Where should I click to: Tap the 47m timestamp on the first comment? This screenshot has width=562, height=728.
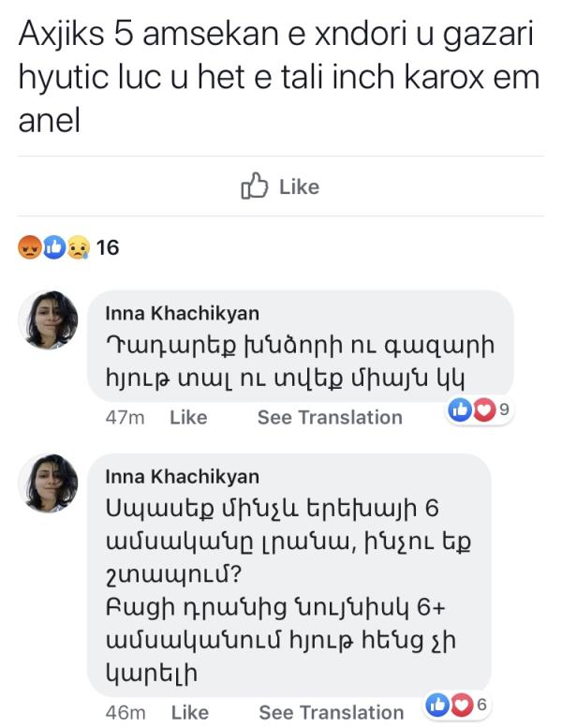click(x=125, y=417)
